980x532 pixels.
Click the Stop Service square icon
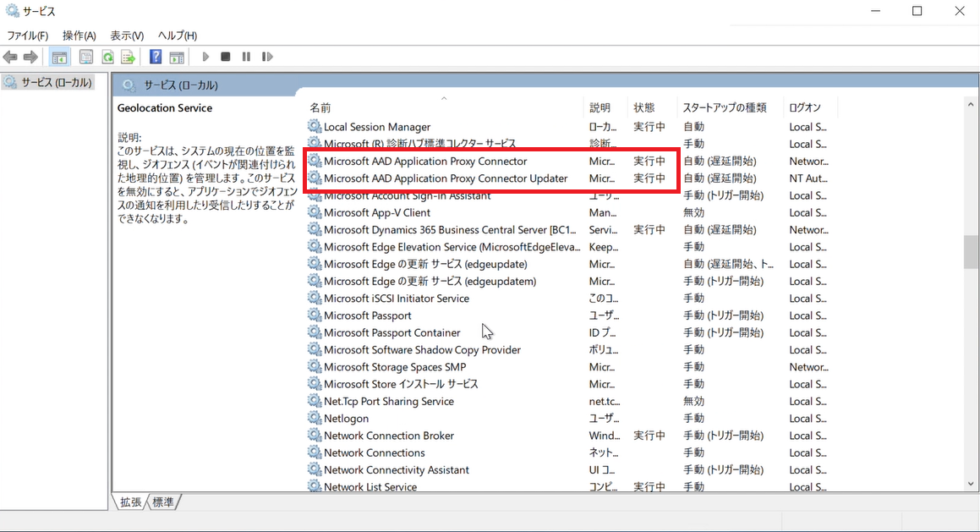point(226,57)
